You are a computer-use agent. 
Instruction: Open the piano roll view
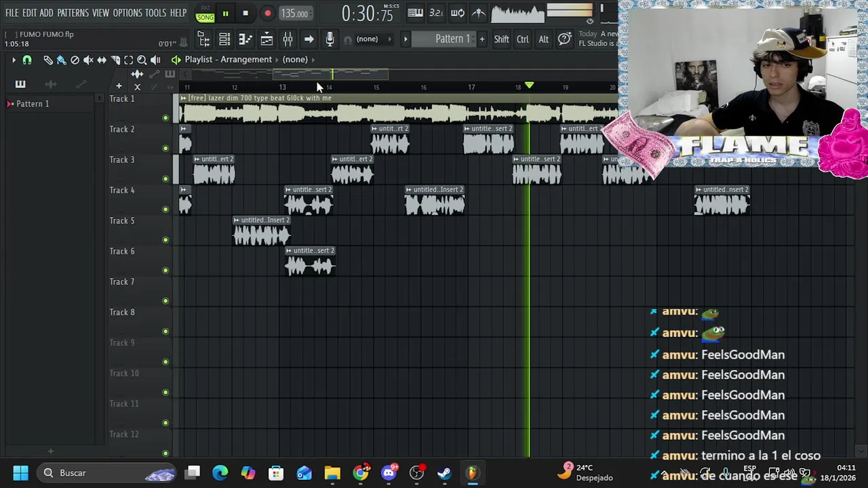245,39
